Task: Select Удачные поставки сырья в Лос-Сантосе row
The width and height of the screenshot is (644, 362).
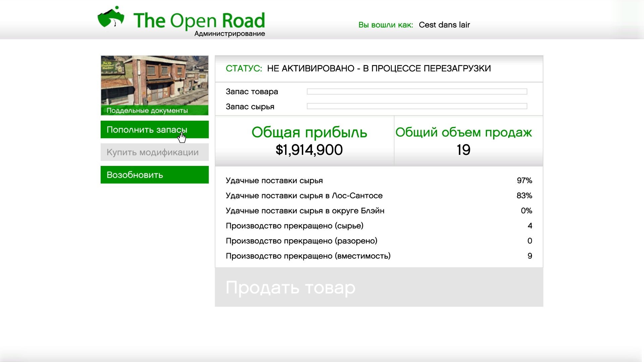Action: [378, 196]
